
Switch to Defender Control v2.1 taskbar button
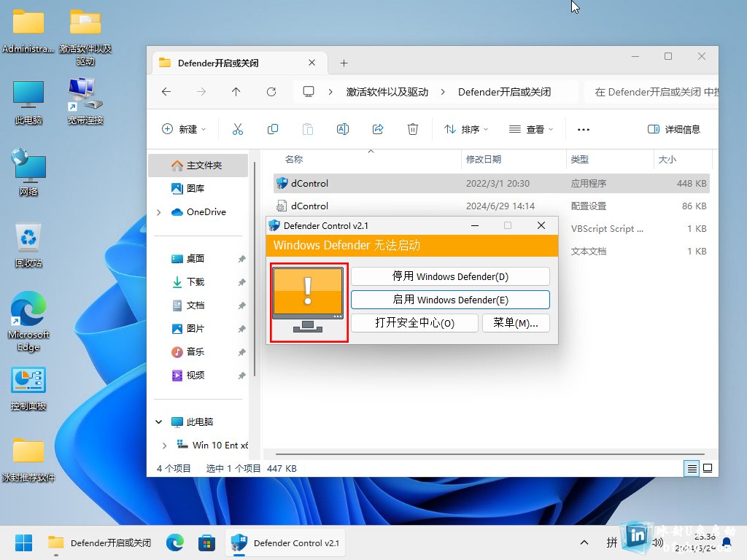coord(285,542)
